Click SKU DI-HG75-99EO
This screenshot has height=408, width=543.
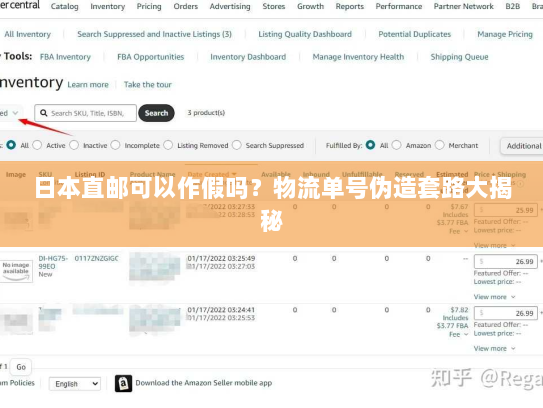53,262
